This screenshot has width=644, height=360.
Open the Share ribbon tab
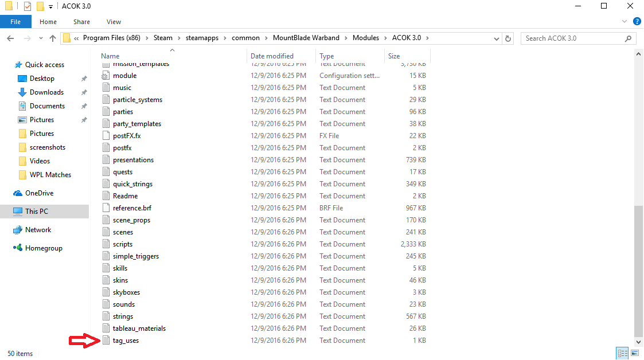[81, 22]
